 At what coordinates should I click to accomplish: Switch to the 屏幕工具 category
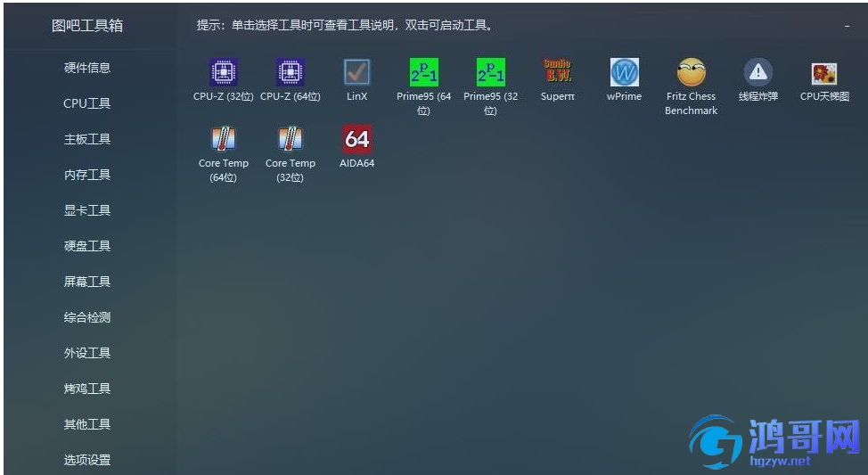(87, 282)
